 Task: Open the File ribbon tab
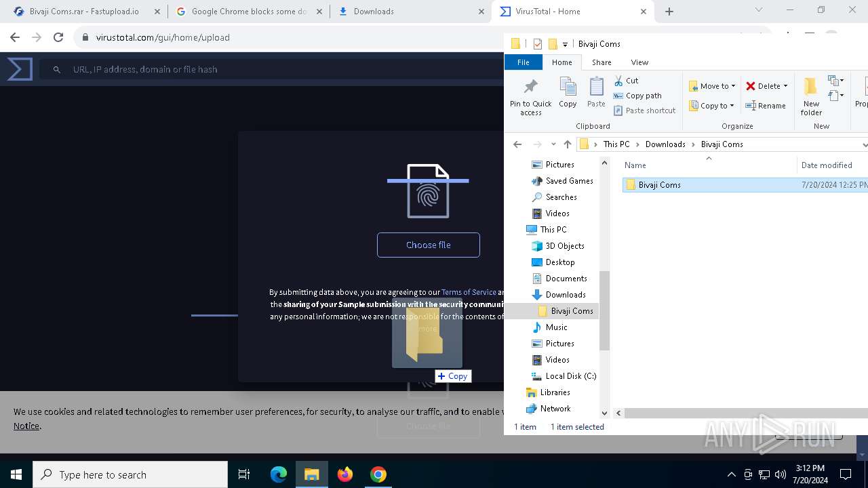coord(524,62)
